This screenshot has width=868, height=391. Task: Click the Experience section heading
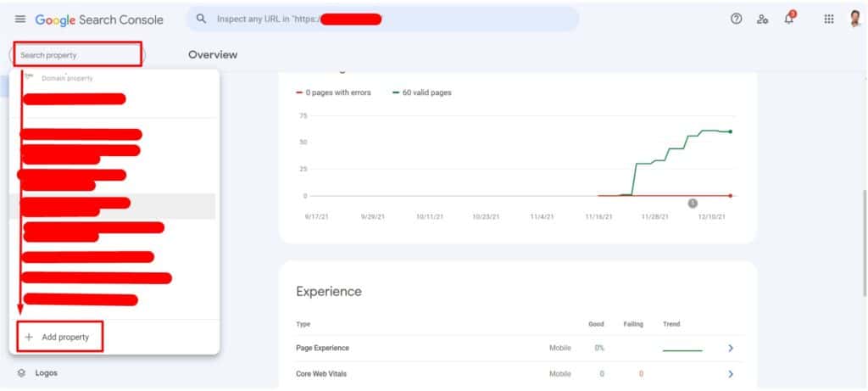point(329,291)
